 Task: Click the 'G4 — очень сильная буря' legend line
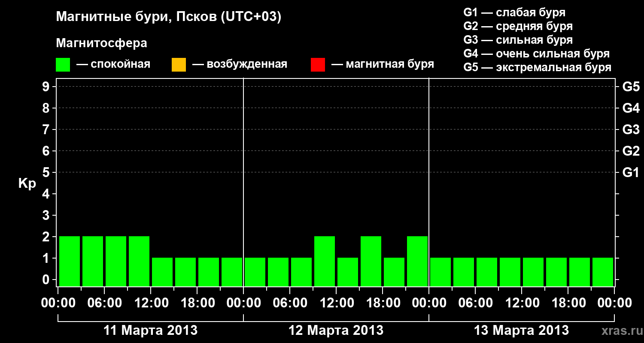point(536,54)
